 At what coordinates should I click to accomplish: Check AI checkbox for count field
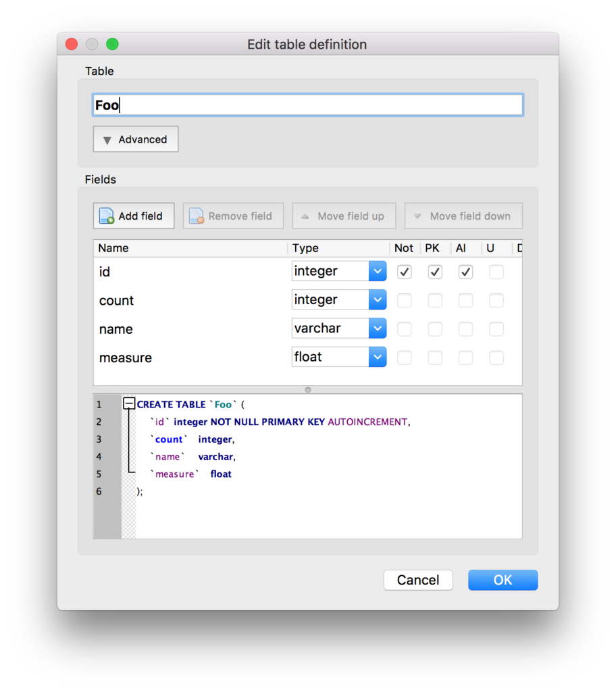tap(465, 301)
